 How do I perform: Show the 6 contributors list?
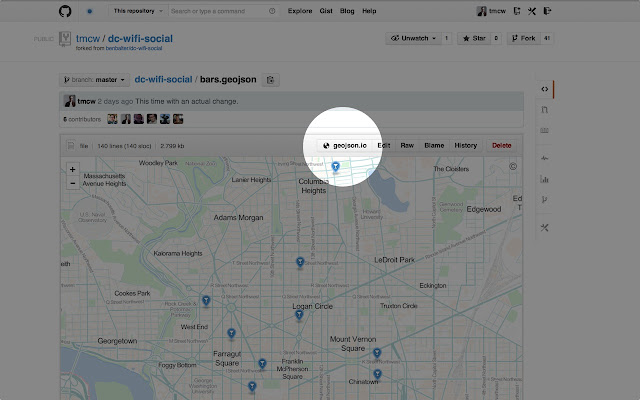click(x=82, y=119)
